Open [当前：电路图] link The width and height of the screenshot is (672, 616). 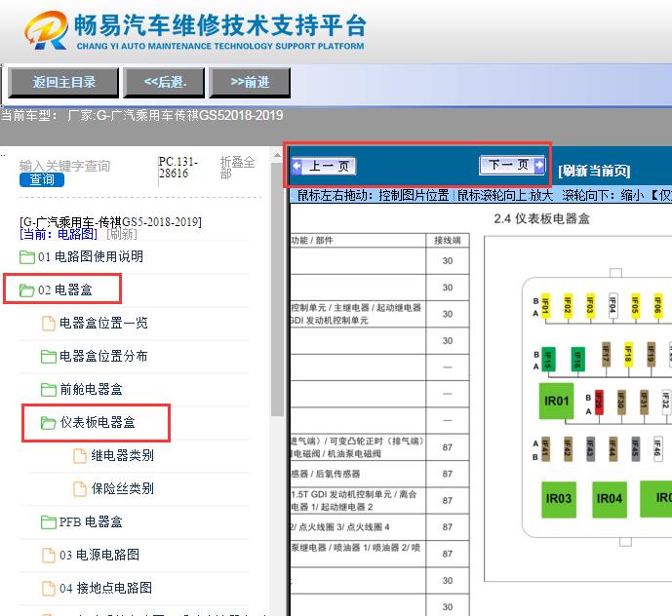coord(59,234)
